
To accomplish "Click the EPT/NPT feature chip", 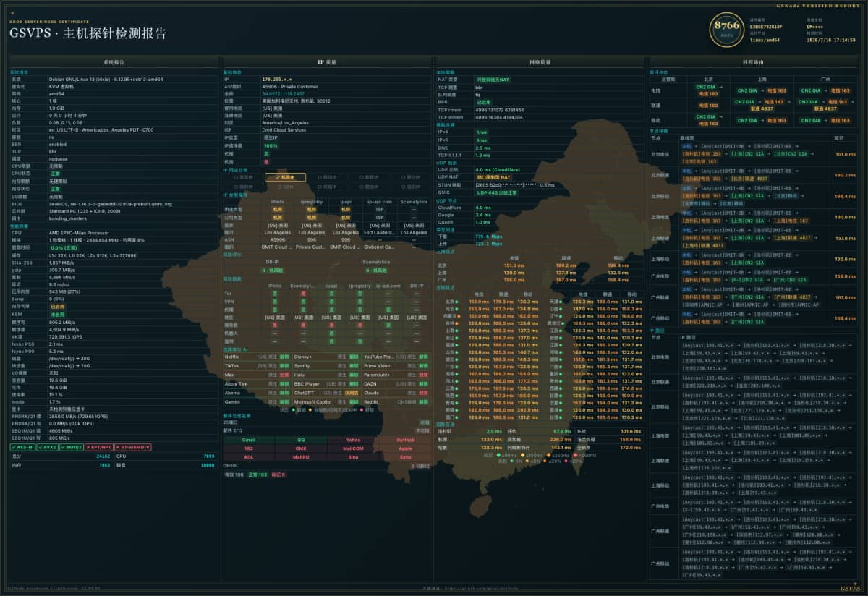I will (x=99, y=447).
